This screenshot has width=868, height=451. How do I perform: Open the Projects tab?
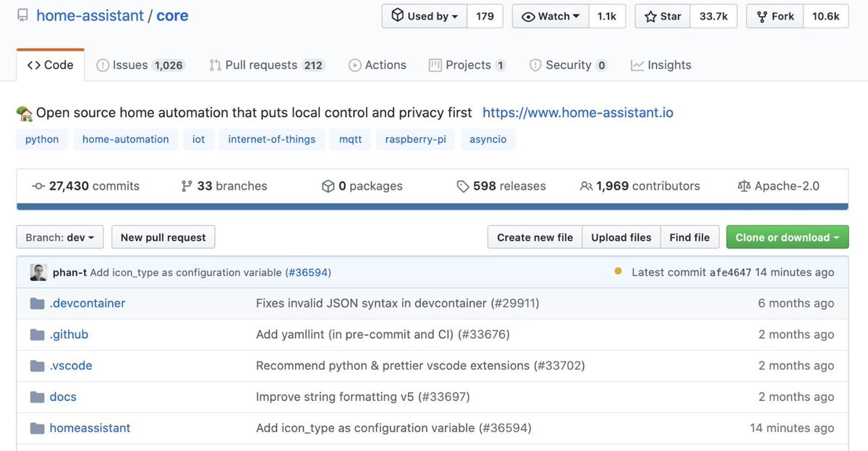[467, 65]
